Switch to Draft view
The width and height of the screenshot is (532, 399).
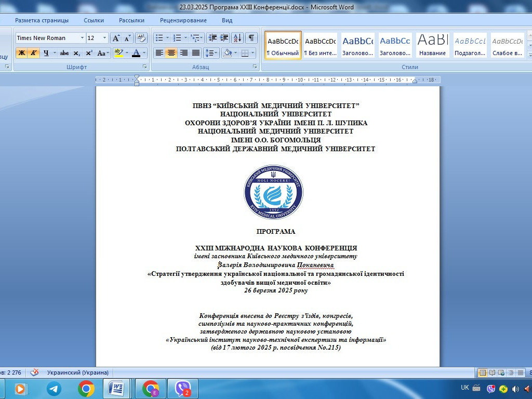(x=521, y=373)
